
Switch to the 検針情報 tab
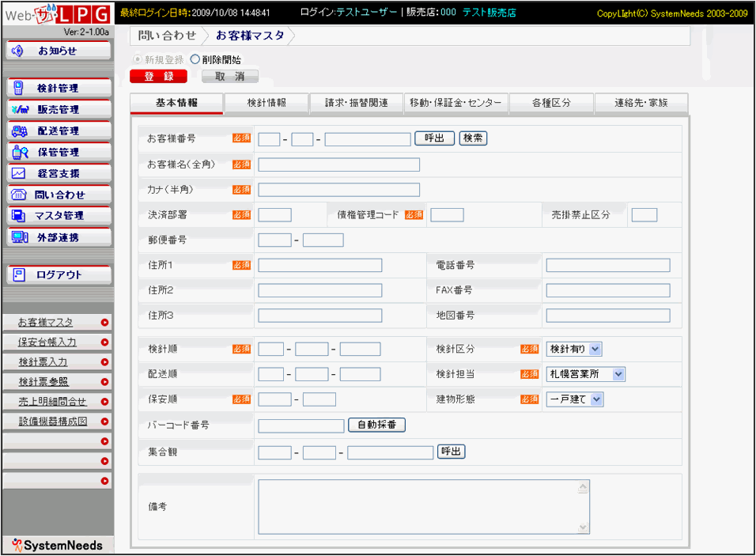[266, 103]
